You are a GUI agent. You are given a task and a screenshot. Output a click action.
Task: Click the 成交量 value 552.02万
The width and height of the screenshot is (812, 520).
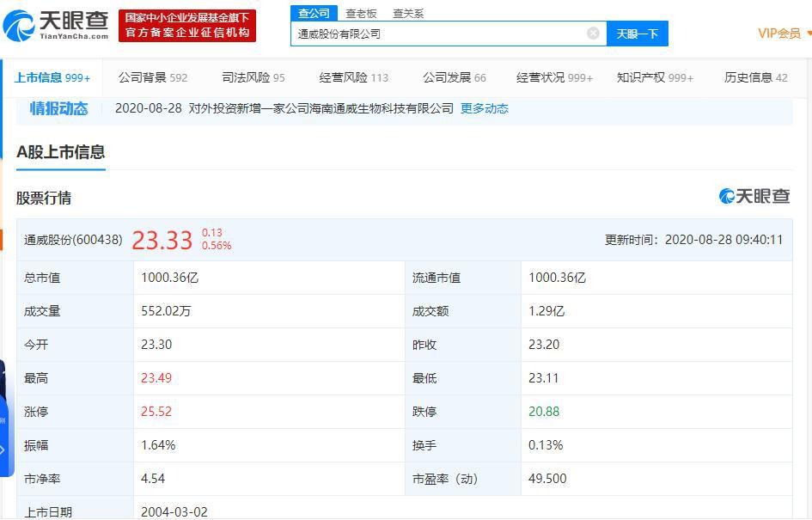166,311
